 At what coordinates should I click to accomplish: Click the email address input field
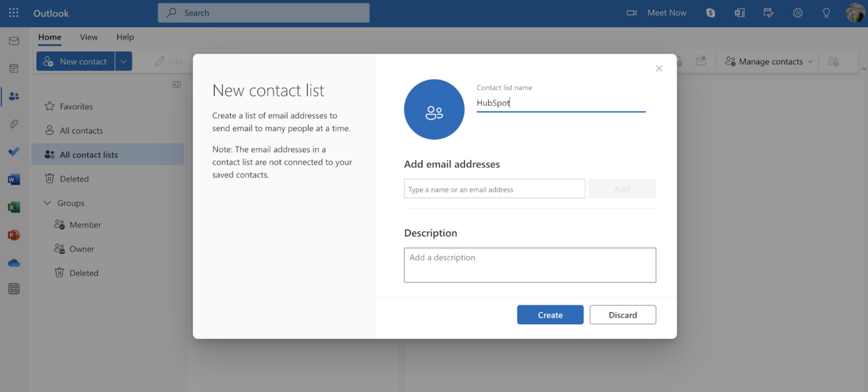coord(494,189)
